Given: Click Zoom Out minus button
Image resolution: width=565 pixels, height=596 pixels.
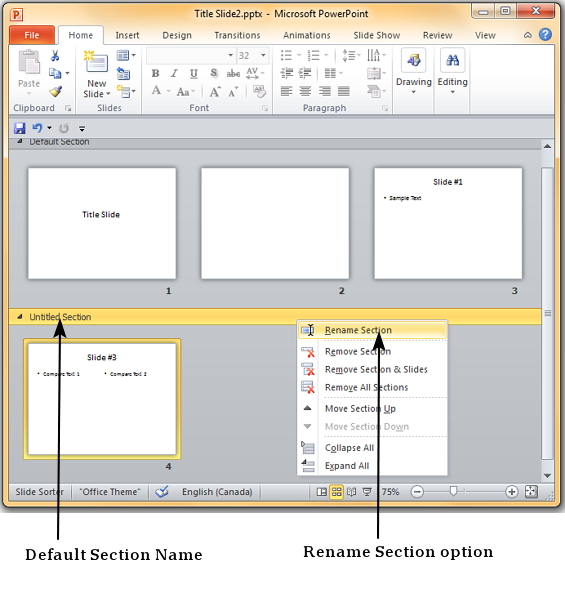Looking at the screenshot, I should coord(417,492).
